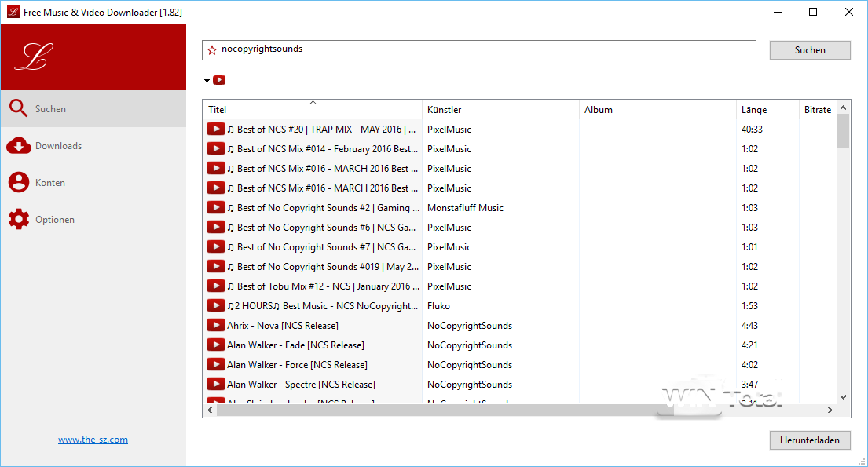Select the Ahrix - Nova [NCS Release] title
This screenshot has height=467, width=868.
(283, 326)
